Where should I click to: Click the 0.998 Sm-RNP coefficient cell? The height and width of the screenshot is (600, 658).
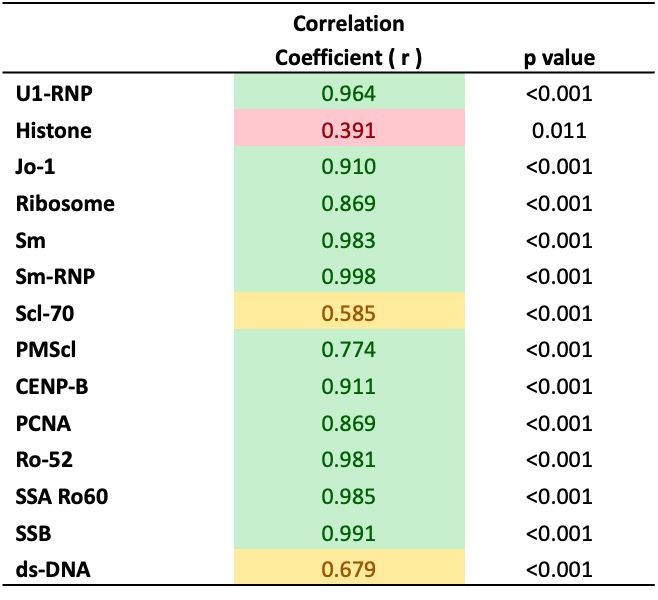pos(348,277)
